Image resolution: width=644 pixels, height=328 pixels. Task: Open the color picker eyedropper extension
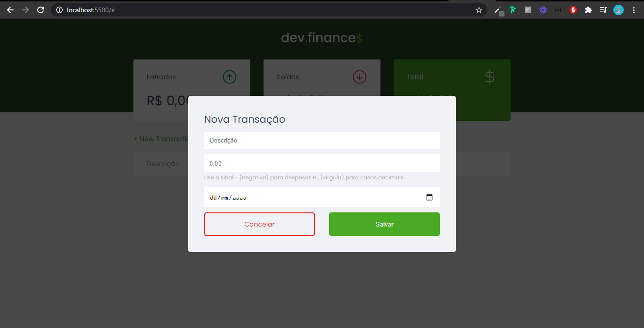498,10
